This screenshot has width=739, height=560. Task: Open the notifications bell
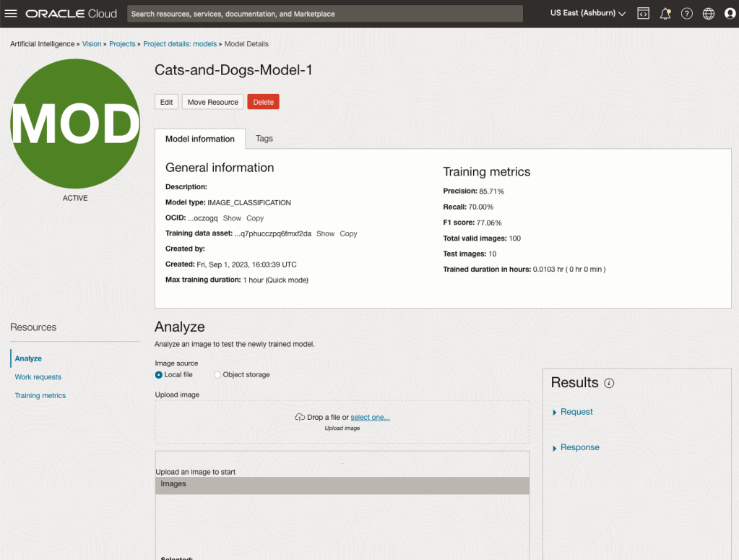coord(665,14)
